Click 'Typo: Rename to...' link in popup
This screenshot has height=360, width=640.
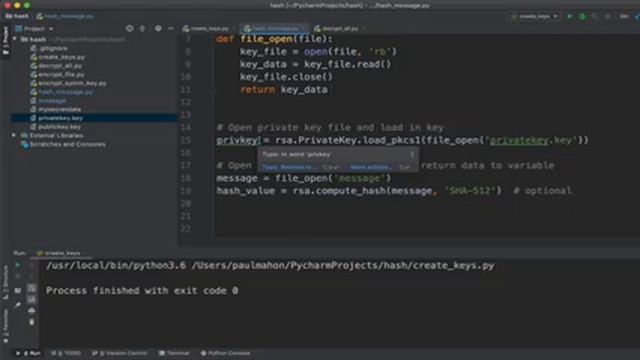pos(288,167)
